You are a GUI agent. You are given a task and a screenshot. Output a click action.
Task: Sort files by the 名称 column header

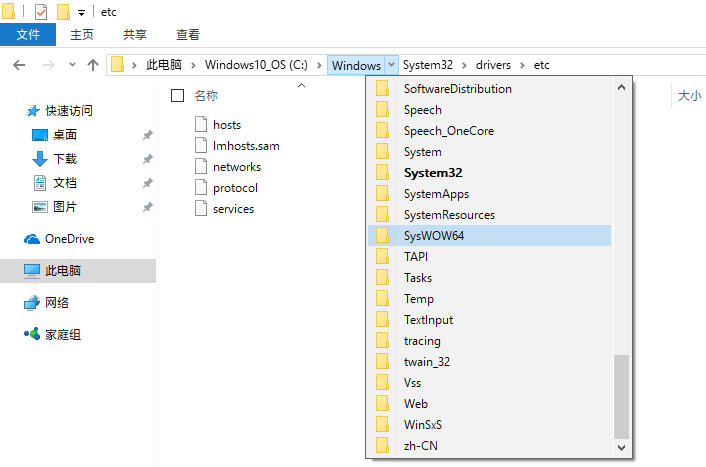click(x=206, y=96)
